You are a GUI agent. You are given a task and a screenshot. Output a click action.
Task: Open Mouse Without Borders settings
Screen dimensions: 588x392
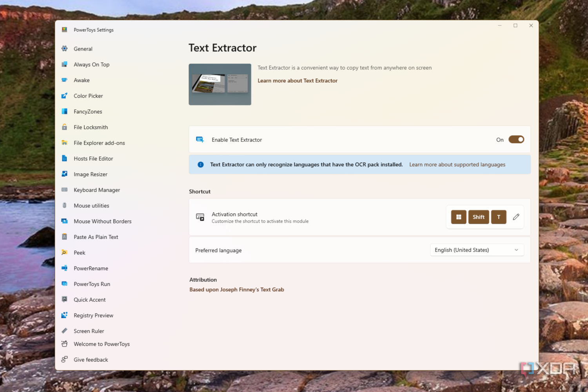102,221
